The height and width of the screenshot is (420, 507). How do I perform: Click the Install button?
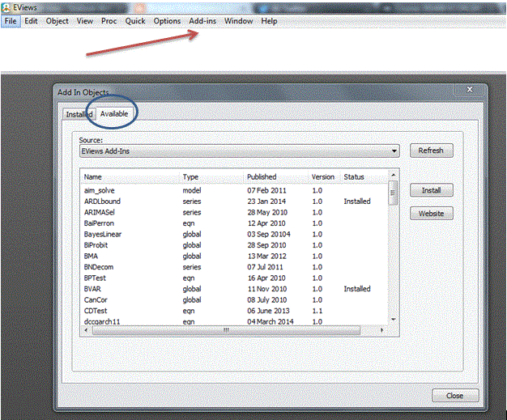[432, 190]
